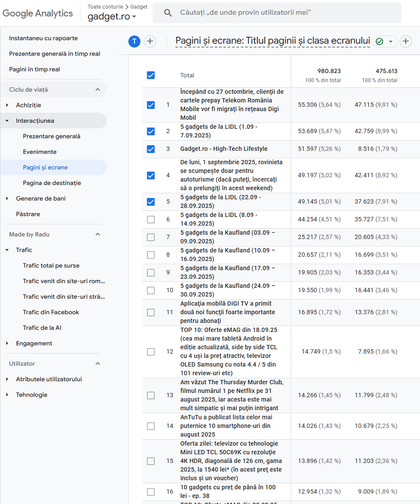Viewport: 420px width, 504px height.
Task: Check the row 6 LIDL checkbox
Action: click(x=150, y=220)
